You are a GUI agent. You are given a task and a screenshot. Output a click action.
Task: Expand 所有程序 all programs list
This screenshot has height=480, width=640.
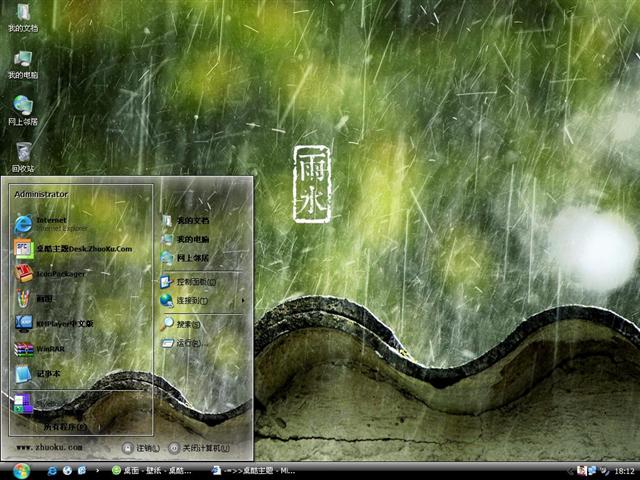pos(65,427)
